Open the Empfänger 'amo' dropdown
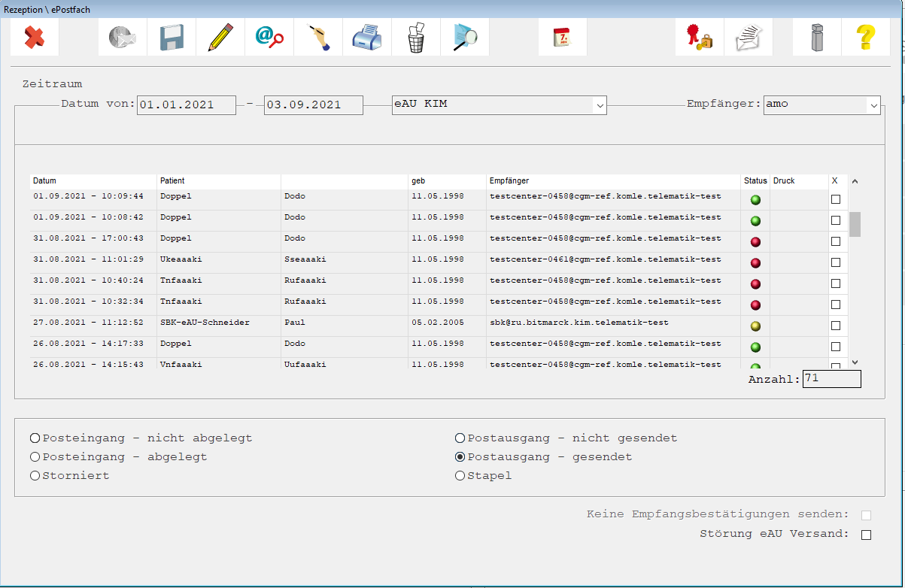Image resolution: width=905 pixels, height=588 pixels. (x=822, y=105)
